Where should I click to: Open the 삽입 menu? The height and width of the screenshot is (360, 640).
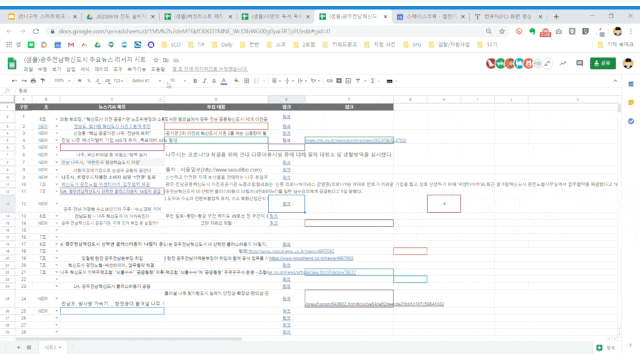coord(71,69)
